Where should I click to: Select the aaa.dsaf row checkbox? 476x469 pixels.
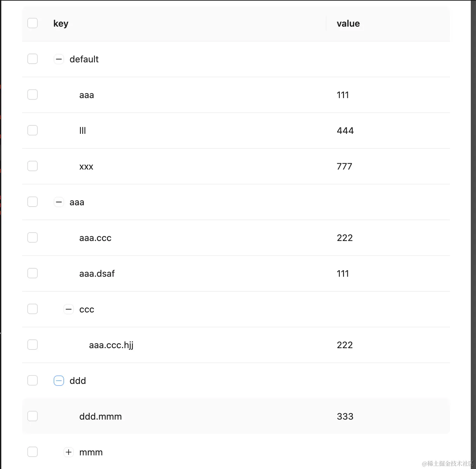coord(33,273)
